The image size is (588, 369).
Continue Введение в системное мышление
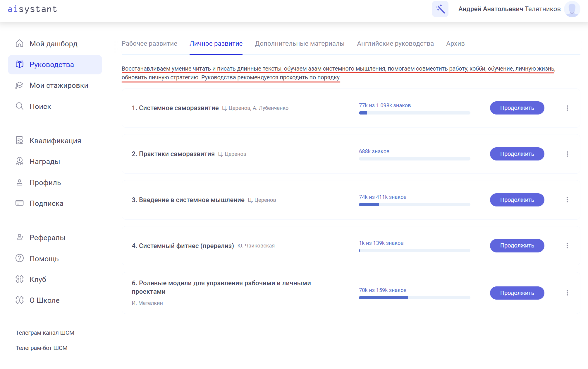coord(517,200)
